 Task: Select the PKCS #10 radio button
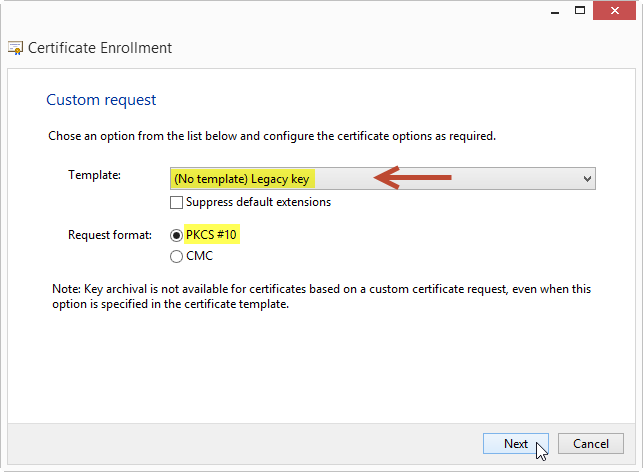pyautogui.click(x=176, y=235)
